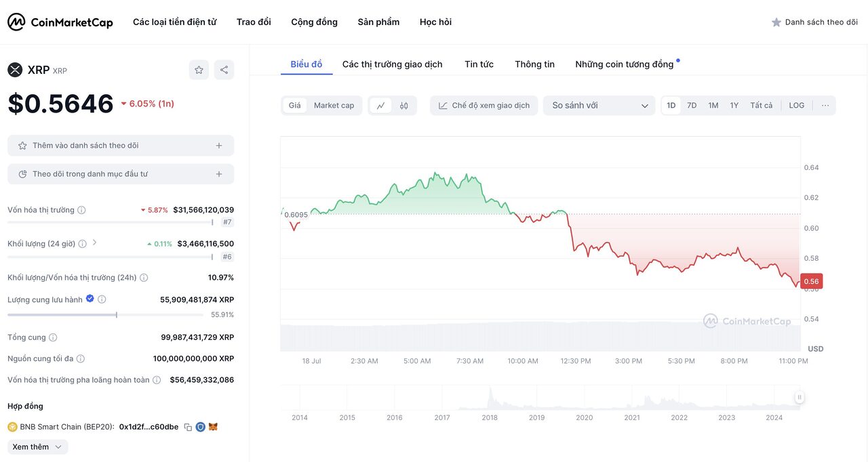868x462 pixels.
Task: Set chart range to 7D
Action: [x=692, y=106]
